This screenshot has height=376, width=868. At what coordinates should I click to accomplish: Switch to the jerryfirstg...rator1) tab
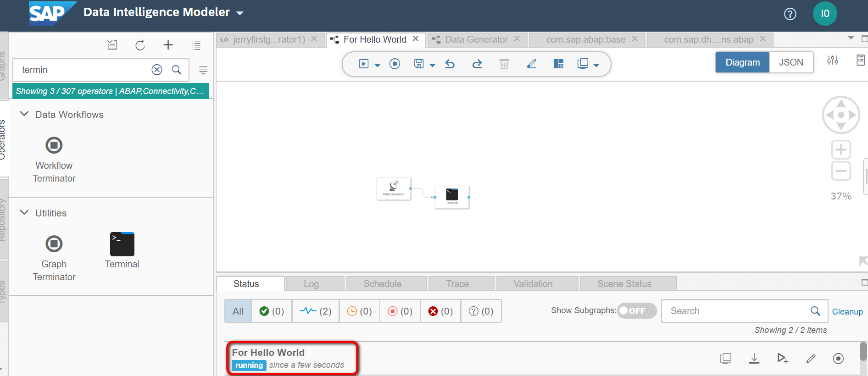[x=269, y=39]
